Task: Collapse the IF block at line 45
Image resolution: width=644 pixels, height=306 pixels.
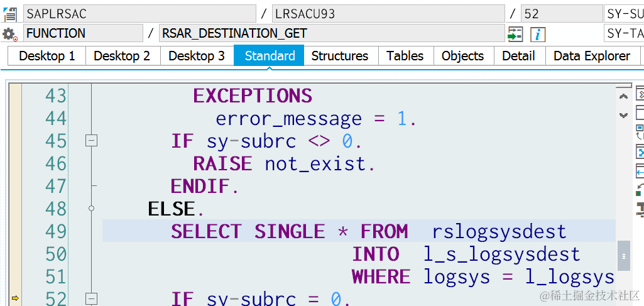Action: [x=91, y=141]
